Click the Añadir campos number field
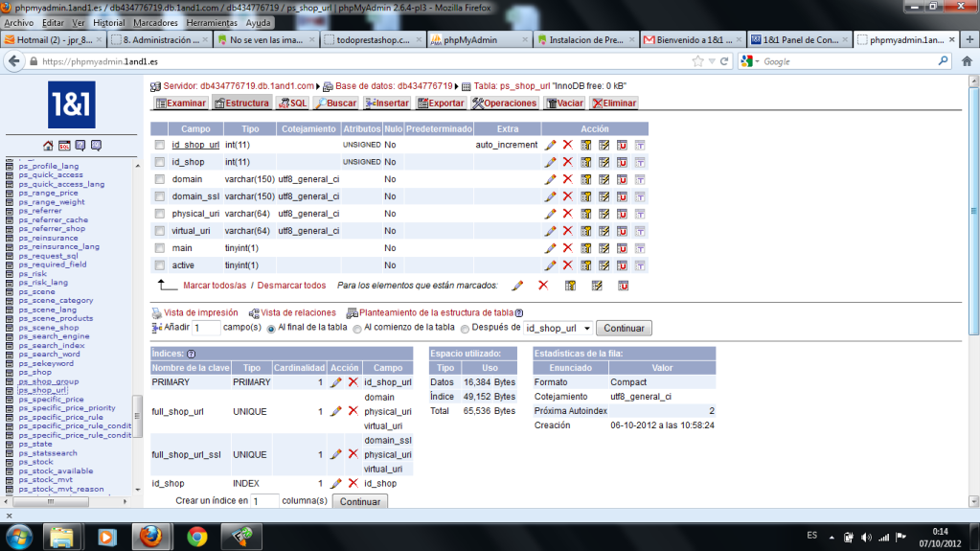 206,328
